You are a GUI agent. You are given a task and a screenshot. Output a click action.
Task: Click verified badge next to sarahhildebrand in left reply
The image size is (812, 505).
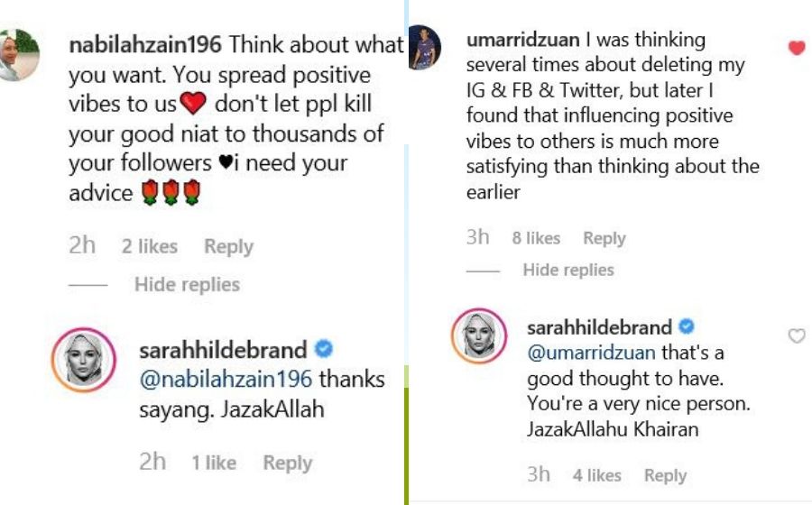pyautogui.click(x=324, y=349)
